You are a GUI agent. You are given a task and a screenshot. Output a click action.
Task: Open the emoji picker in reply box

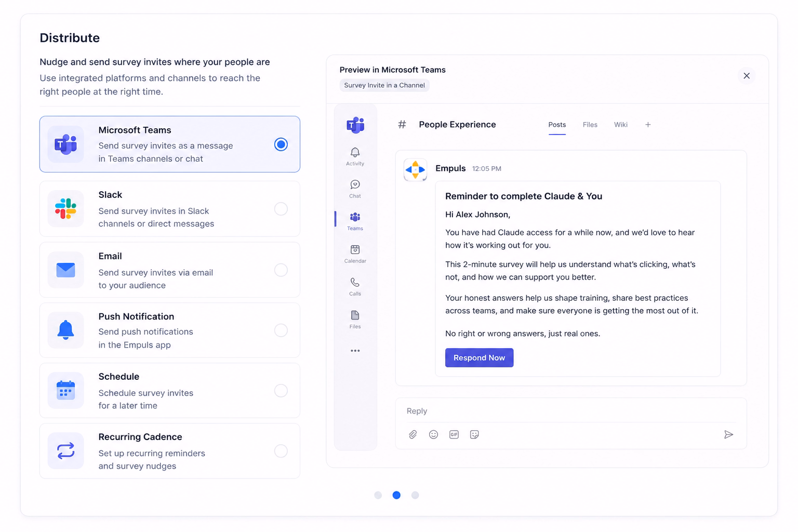433,434
